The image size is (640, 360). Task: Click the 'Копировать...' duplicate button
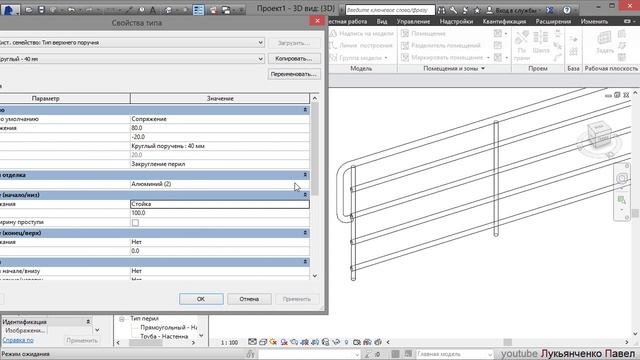click(x=293, y=59)
